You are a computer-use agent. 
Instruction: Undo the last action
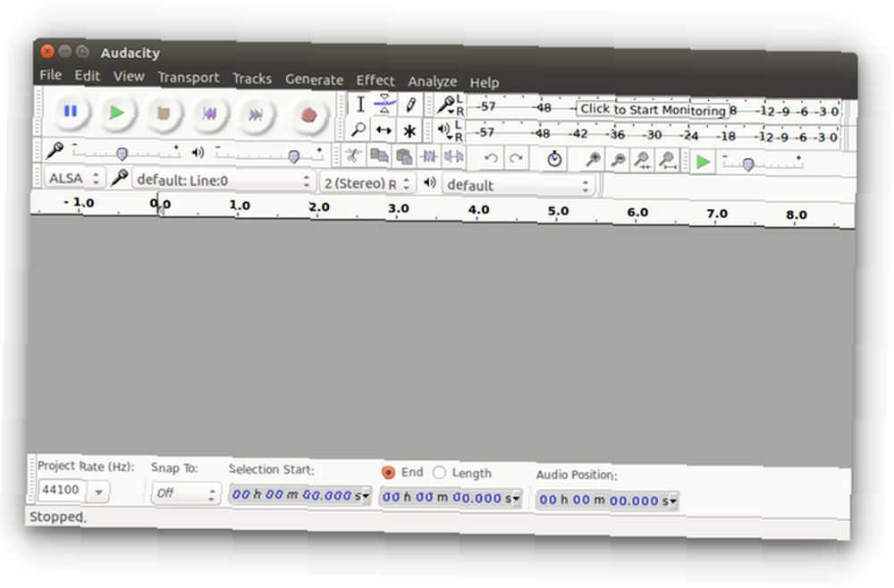tap(491, 158)
